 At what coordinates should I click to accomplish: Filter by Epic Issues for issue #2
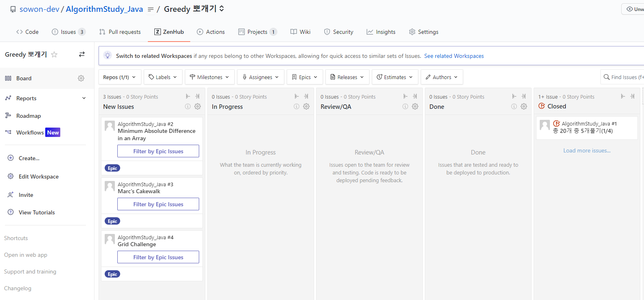158,151
